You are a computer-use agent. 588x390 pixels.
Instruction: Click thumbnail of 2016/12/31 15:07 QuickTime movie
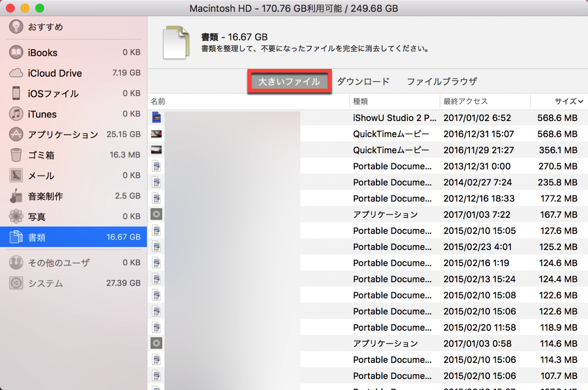(x=156, y=134)
